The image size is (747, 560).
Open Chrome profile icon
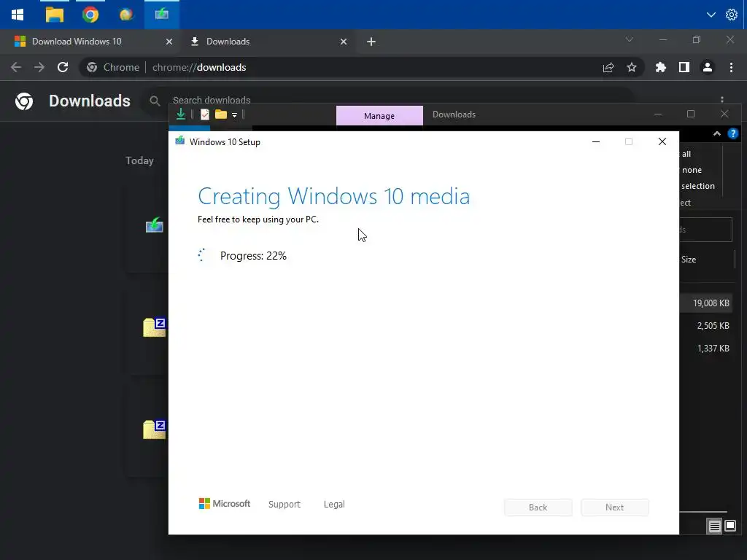[x=708, y=68]
